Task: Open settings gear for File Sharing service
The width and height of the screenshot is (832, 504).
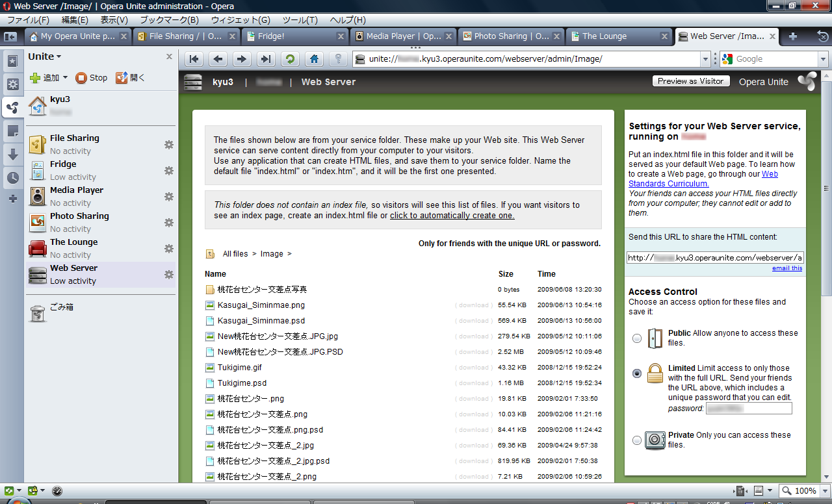Action: [x=169, y=145]
